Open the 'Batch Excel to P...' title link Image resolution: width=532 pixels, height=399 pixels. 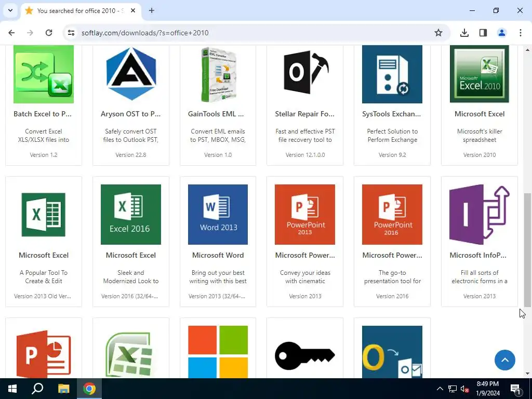(43, 114)
